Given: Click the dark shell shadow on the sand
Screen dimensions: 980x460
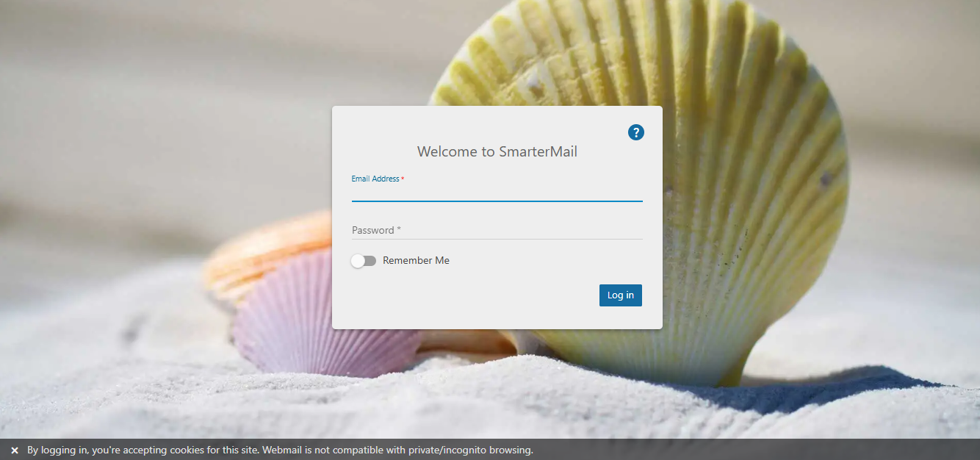Looking at the screenshot, I should pos(808,393).
